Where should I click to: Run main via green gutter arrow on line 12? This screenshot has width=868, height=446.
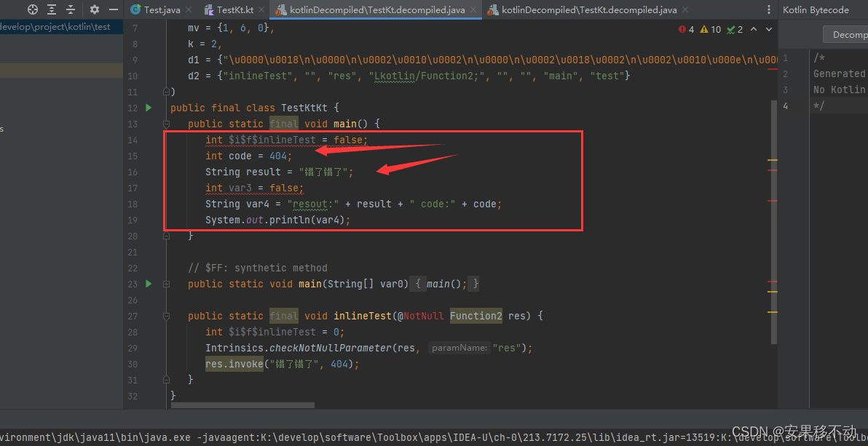[148, 107]
